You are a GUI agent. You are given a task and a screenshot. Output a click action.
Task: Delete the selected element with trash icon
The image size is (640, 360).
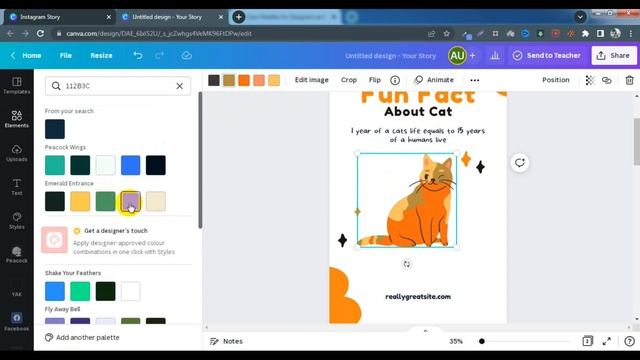click(x=629, y=80)
